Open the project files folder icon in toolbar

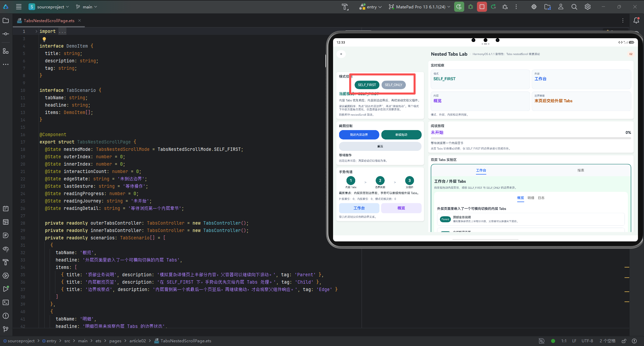(547, 7)
